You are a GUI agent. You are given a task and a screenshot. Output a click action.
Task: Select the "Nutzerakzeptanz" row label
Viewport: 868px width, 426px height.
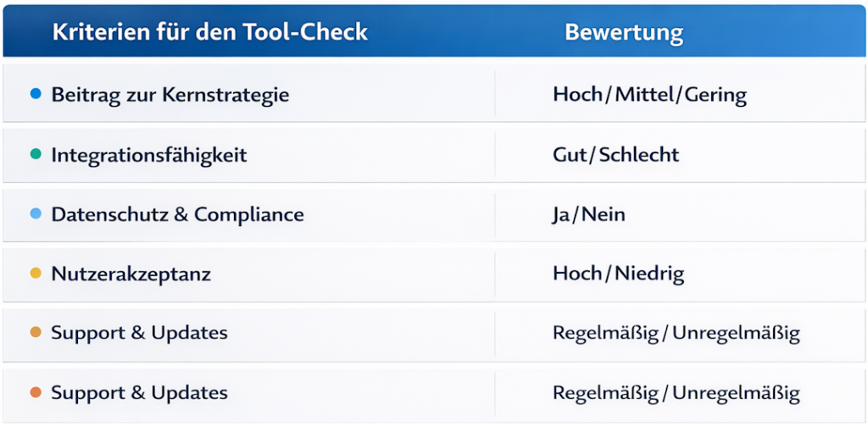(131, 274)
